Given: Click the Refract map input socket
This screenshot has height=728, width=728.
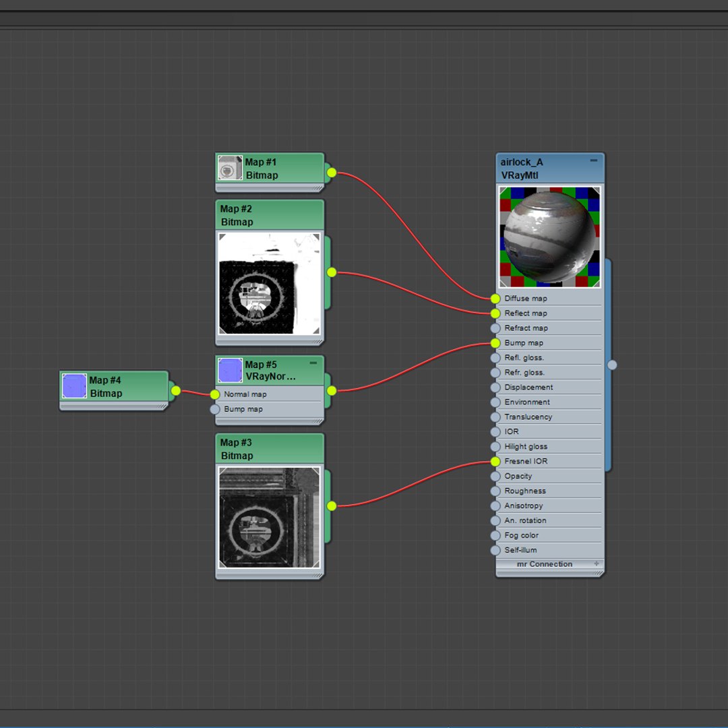Looking at the screenshot, I should (495, 328).
